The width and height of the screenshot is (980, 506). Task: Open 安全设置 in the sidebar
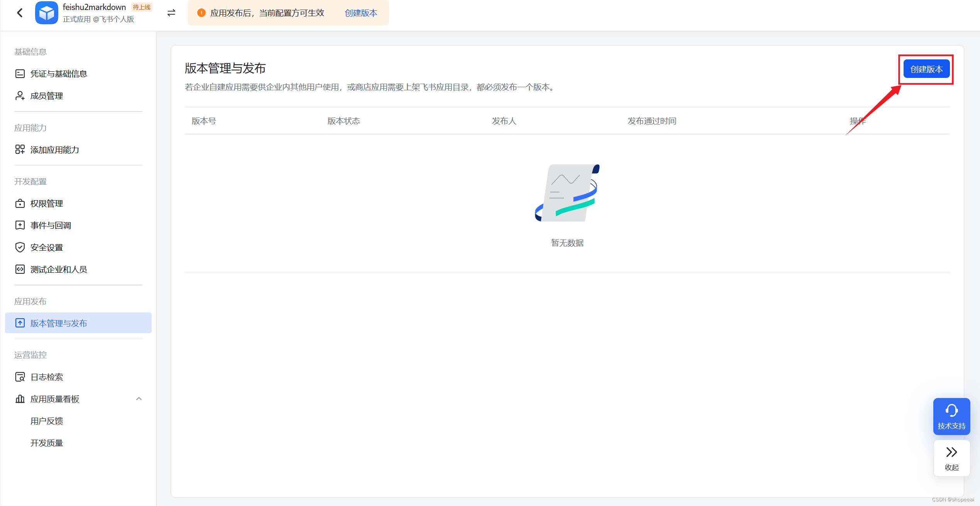click(x=46, y=247)
